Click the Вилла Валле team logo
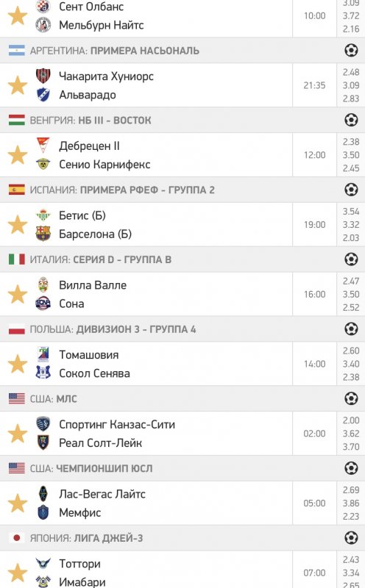The height and width of the screenshot is (588, 365). 43,285
